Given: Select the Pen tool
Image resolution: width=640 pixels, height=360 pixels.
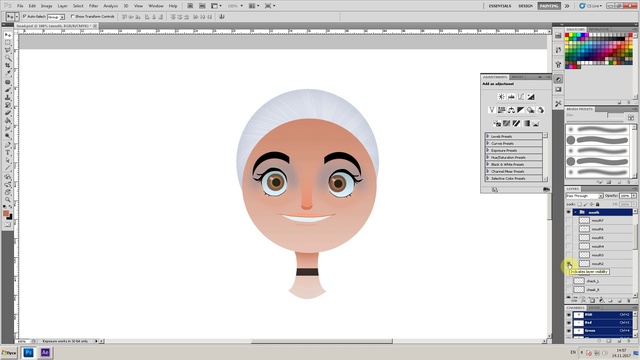Looking at the screenshot, I should (x=8, y=145).
